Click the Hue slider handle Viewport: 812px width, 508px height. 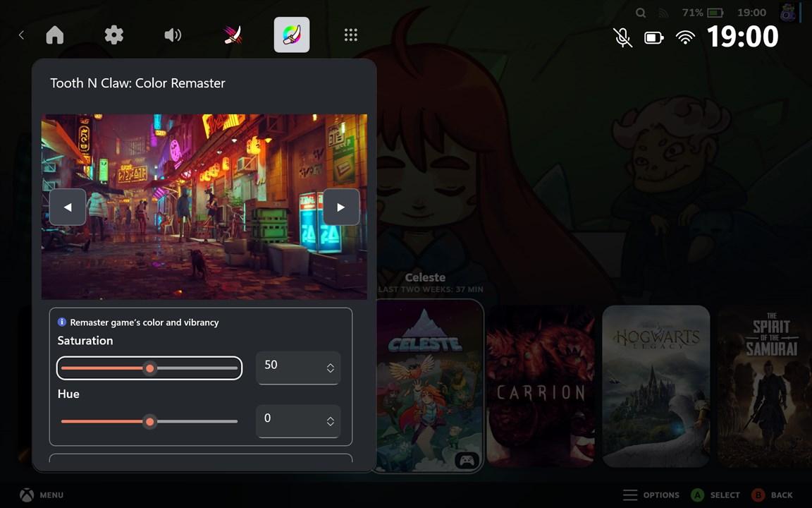pyautogui.click(x=149, y=421)
